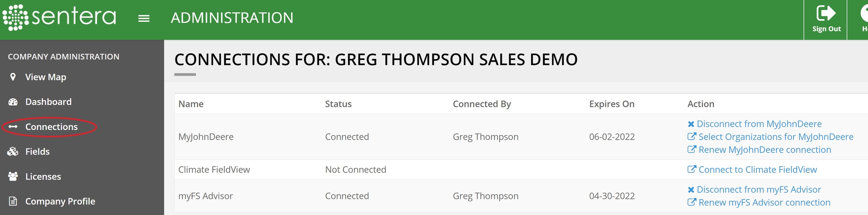868x215 pixels.
Task: Open View Map in sidebar
Action: [46, 77]
